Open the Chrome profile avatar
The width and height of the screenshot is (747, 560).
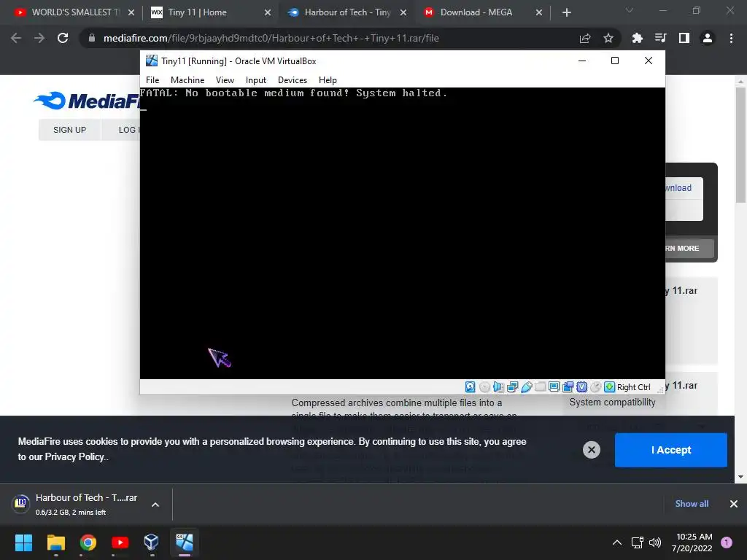708,38
